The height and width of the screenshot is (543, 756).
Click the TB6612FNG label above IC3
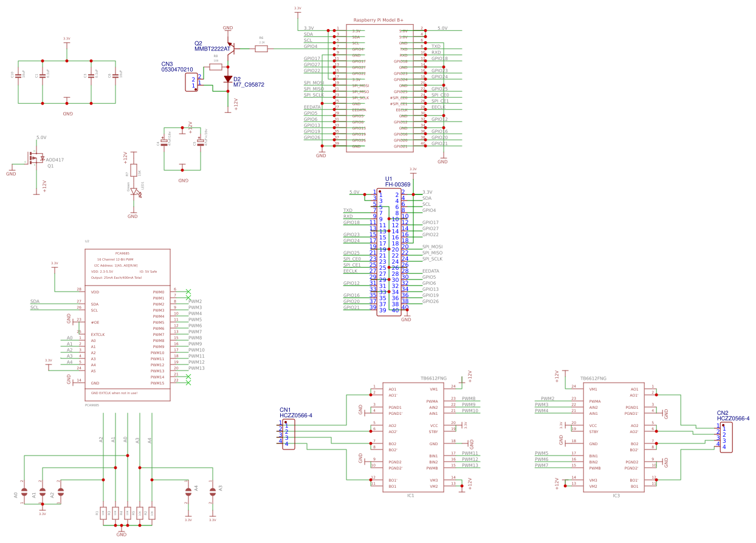pos(593,378)
